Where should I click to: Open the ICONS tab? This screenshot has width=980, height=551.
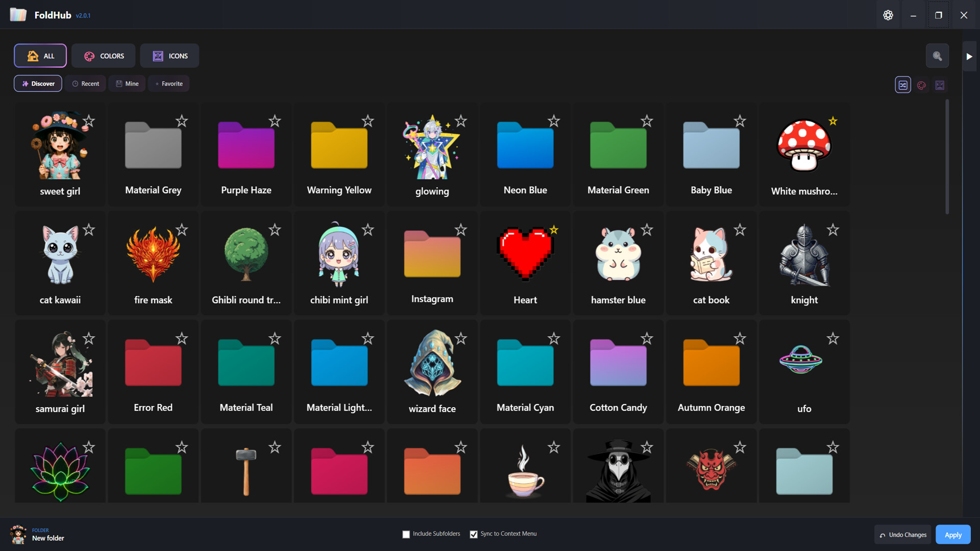point(169,56)
